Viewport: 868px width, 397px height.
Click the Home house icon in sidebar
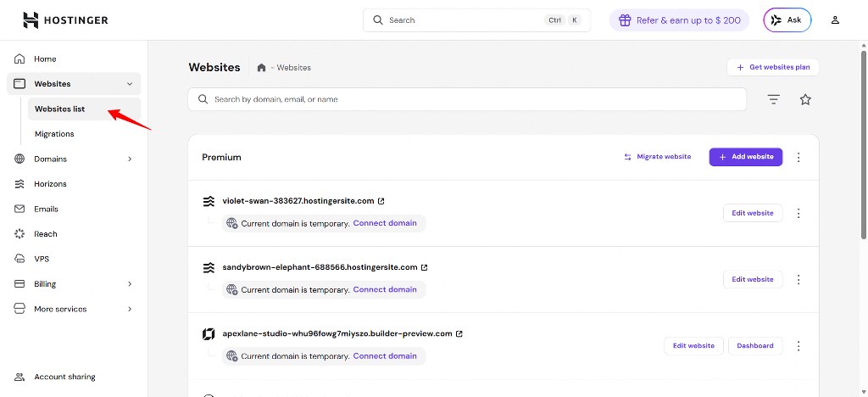coord(19,59)
